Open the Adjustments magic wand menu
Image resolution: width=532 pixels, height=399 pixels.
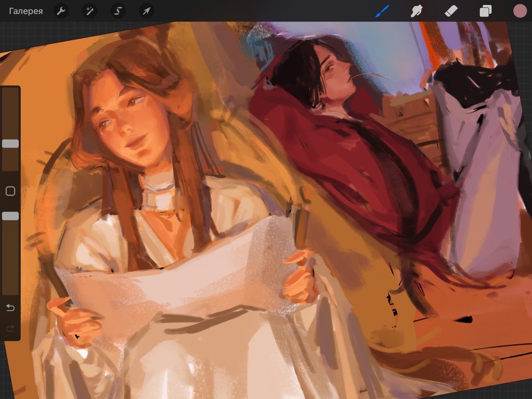click(90, 11)
